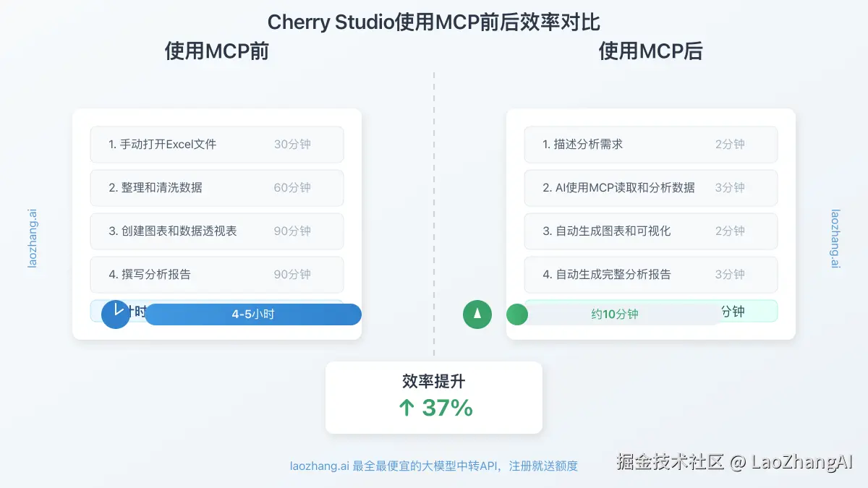Select the 自动生成完整分析报告 step row

[x=650, y=275]
